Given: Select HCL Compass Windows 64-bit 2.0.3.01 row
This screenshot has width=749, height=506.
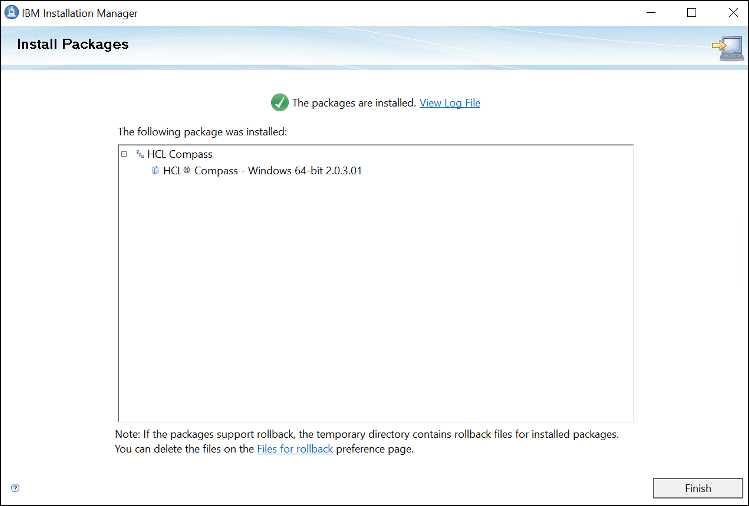Looking at the screenshot, I should point(262,171).
